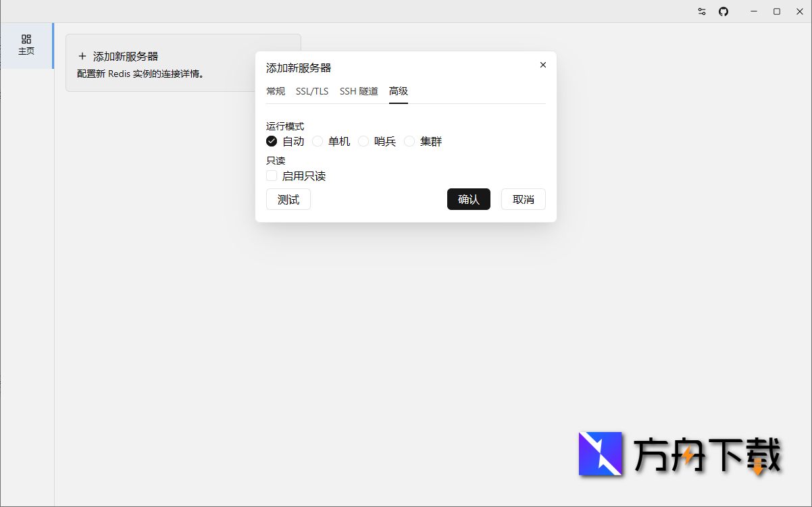Select the 高级 tab
The height and width of the screenshot is (507, 812).
pos(398,90)
